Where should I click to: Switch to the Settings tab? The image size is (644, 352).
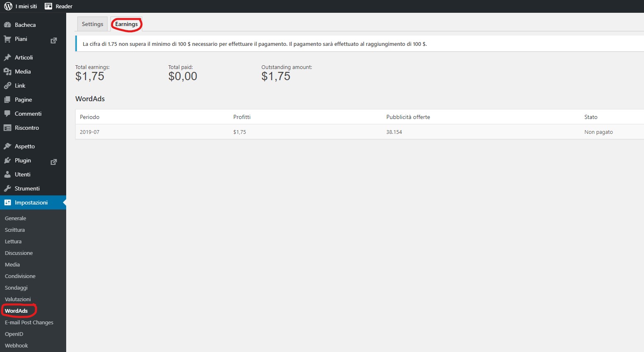[92, 24]
